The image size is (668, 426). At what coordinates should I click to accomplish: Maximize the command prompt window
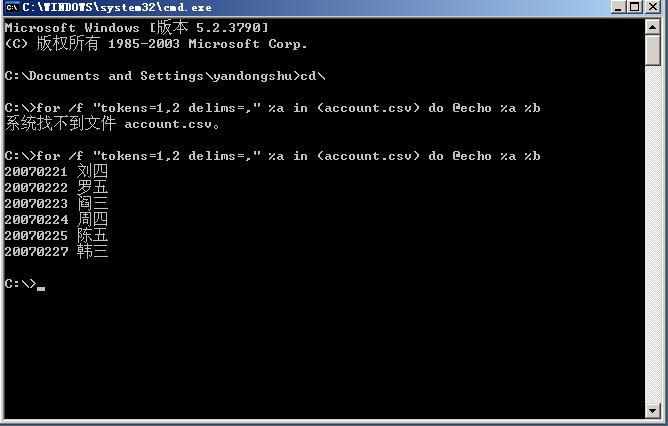pyautogui.click(x=635, y=8)
